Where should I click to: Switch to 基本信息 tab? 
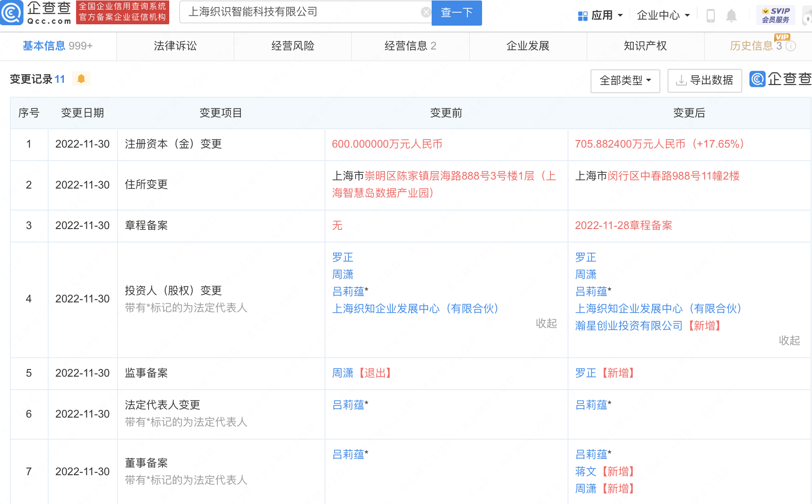tap(58, 45)
